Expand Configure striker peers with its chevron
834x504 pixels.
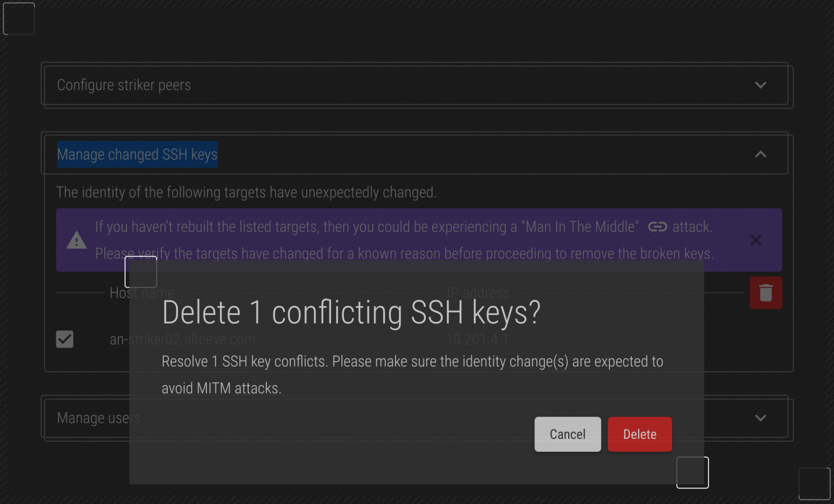point(761,85)
